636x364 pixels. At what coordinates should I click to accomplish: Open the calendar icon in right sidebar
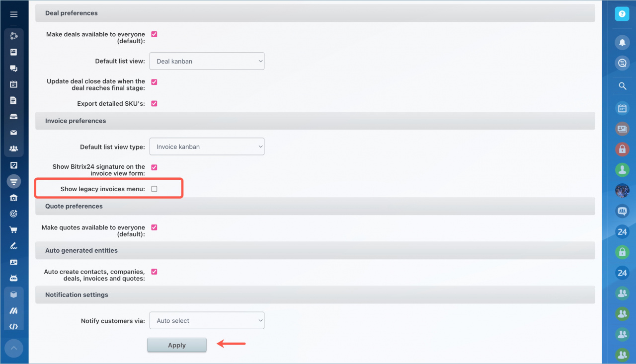(622, 108)
